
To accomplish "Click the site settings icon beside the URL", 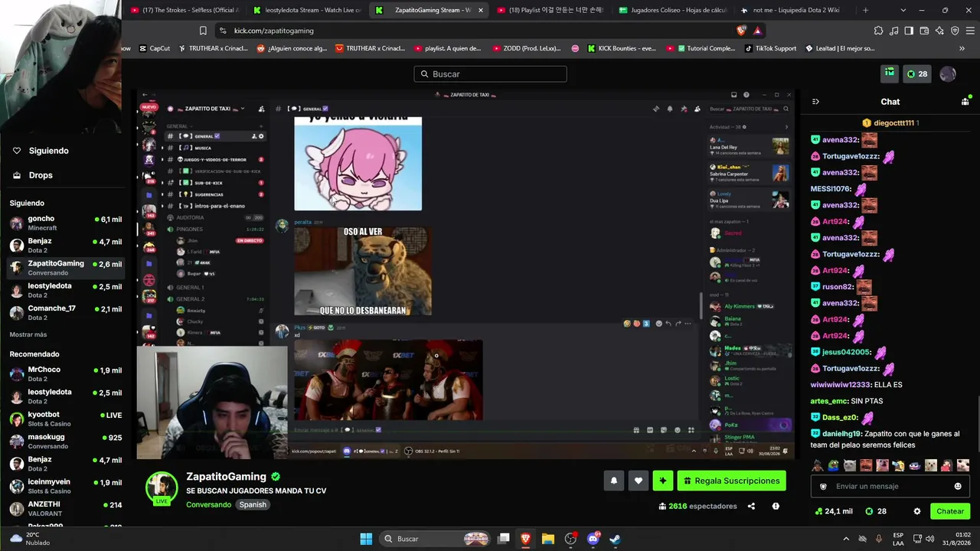I will [223, 31].
